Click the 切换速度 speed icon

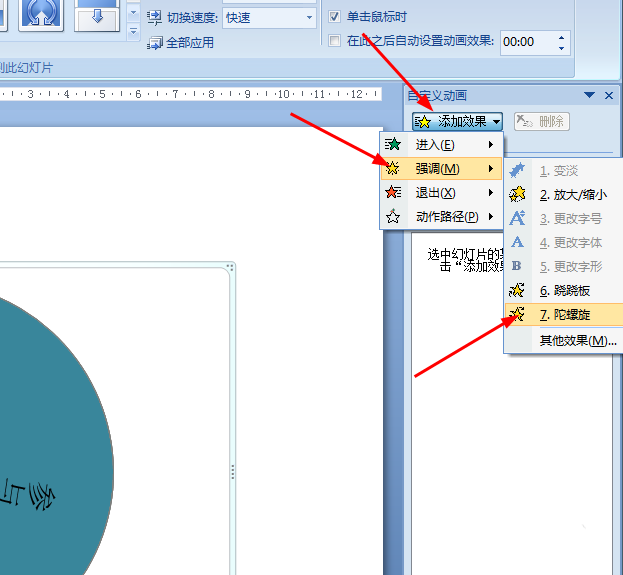pos(154,17)
